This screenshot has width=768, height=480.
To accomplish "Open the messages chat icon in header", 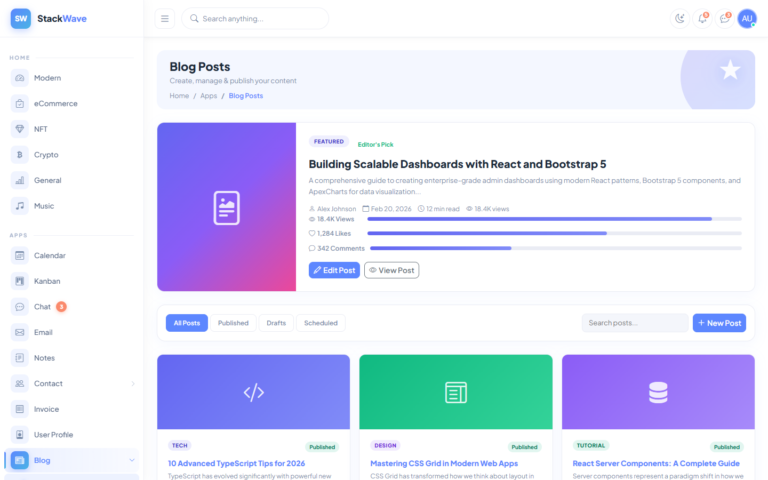I will pyautogui.click(x=725, y=18).
